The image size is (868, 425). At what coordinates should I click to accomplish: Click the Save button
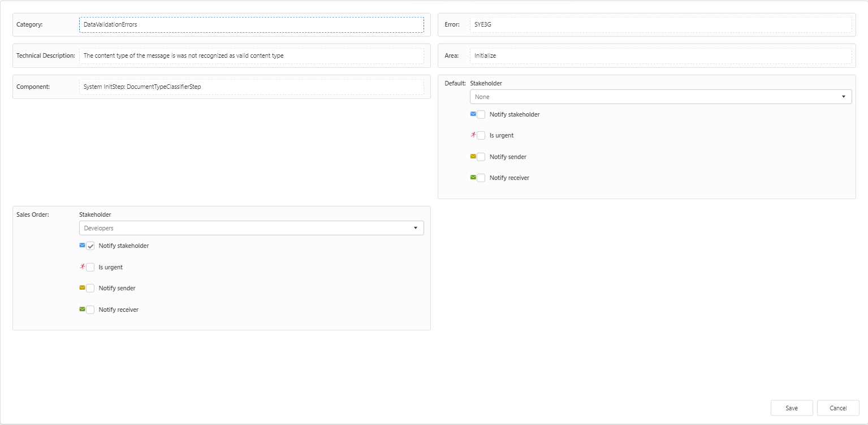click(792, 407)
